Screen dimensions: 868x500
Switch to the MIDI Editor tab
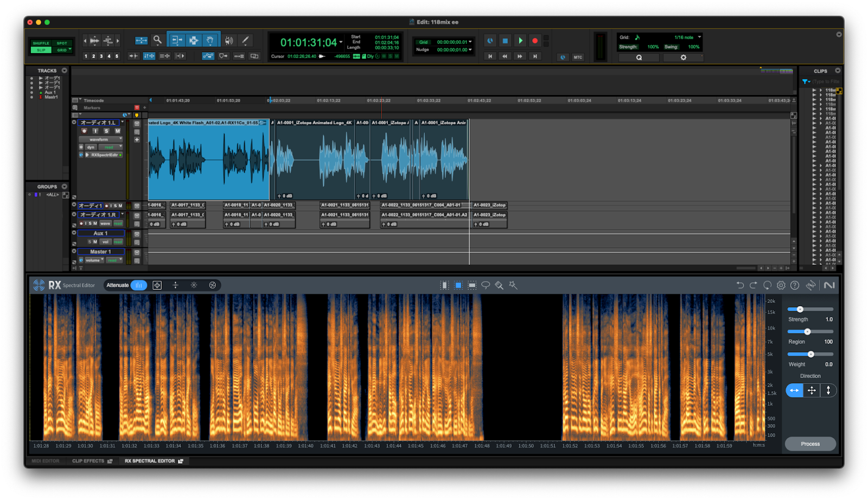[46, 461]
